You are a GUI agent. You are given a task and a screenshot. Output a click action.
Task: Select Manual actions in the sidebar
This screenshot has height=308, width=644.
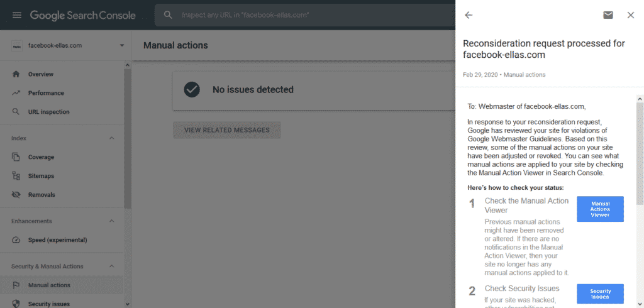(62, 285)
